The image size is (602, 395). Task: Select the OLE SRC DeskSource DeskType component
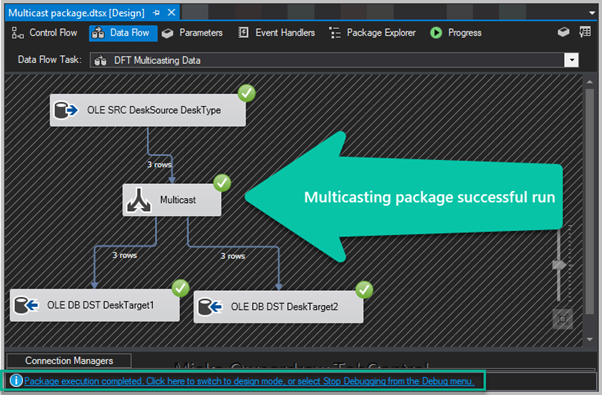pyautogui.click(x=148, y=110)
